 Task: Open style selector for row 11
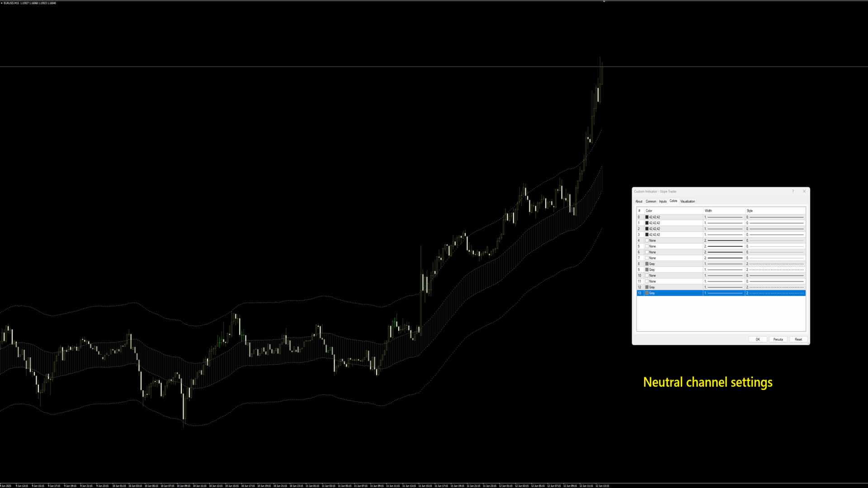tap(775, 282)
